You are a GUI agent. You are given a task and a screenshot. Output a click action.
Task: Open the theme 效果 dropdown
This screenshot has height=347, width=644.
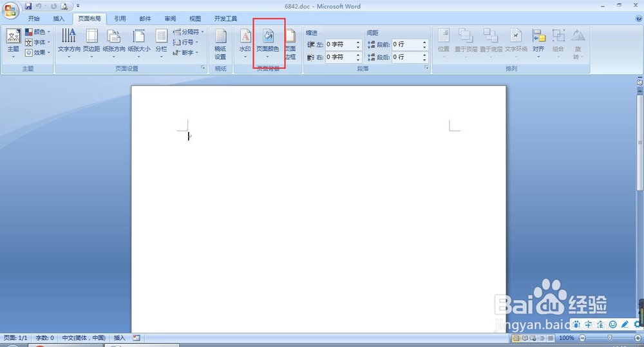tap(37, 53)
